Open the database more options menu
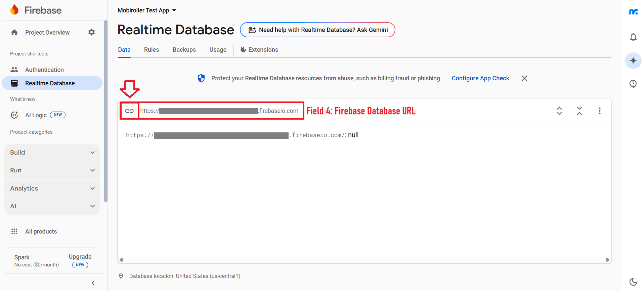The height and width of the screenshot is (291, 644). 600,111
